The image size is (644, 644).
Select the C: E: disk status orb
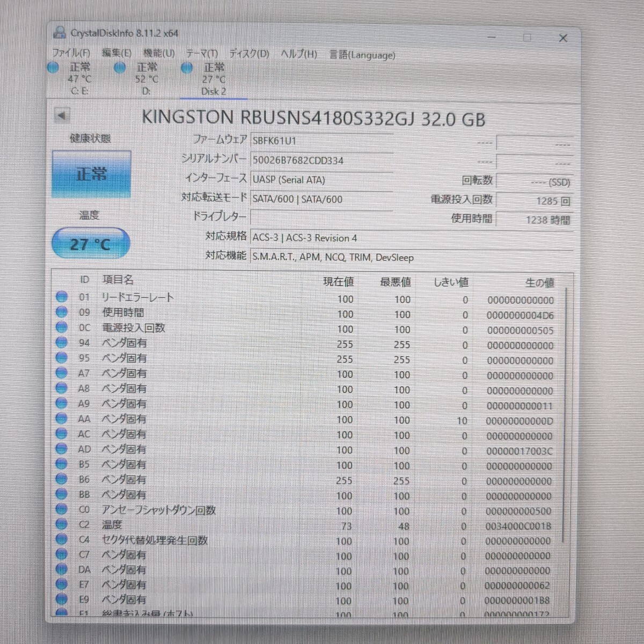53,68
